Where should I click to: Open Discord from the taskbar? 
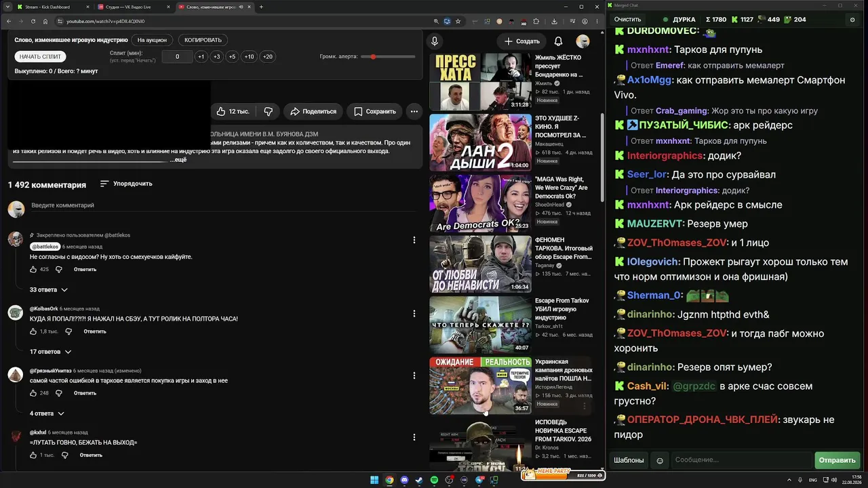tap(405, 480)
